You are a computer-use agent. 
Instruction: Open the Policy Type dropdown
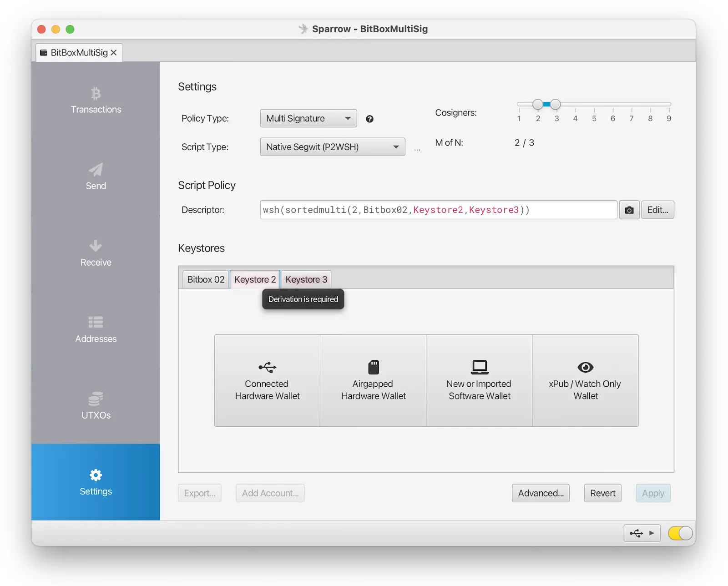pyautogui.click(x=308, y=118)
